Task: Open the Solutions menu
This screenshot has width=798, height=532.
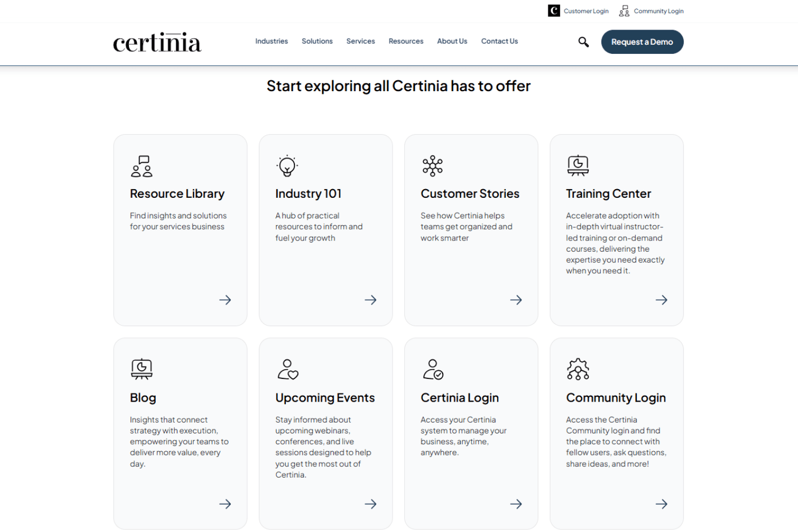Action: coord(317,41)
